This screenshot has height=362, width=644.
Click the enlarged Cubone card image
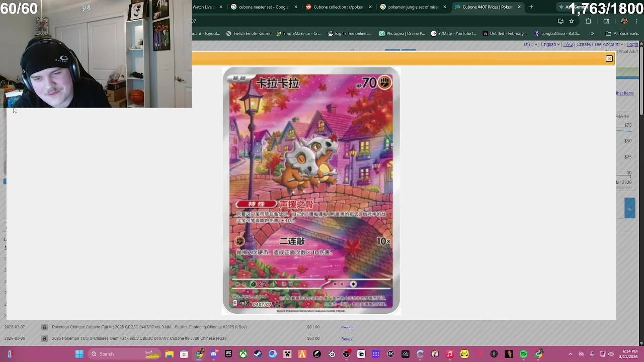tap(311, 191)
